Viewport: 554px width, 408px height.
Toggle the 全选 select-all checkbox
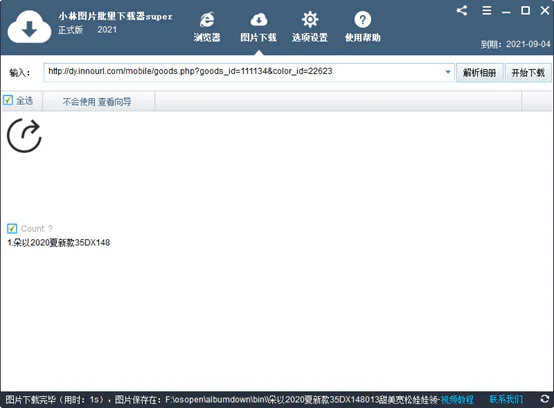8,100
